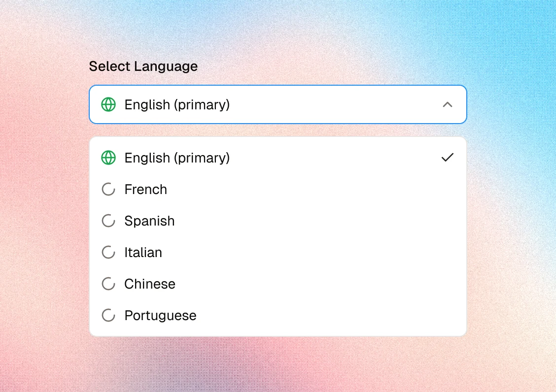Image resolution: width=556 pixels, height=392 pixels.
Task: Click the loading spinner next to Portuguese
Action: tap(108, 316)
